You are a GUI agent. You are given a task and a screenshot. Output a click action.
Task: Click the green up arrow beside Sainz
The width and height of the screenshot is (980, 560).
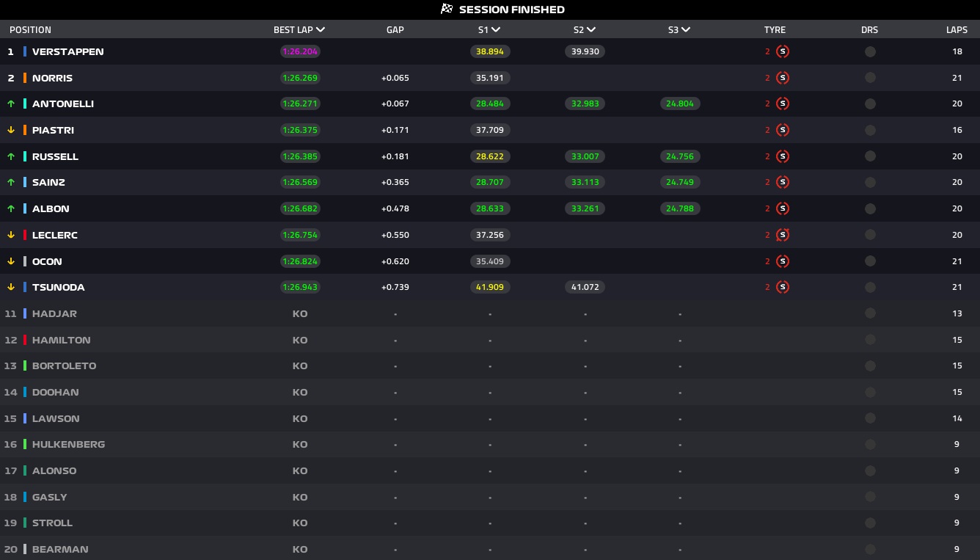[11, 182]
